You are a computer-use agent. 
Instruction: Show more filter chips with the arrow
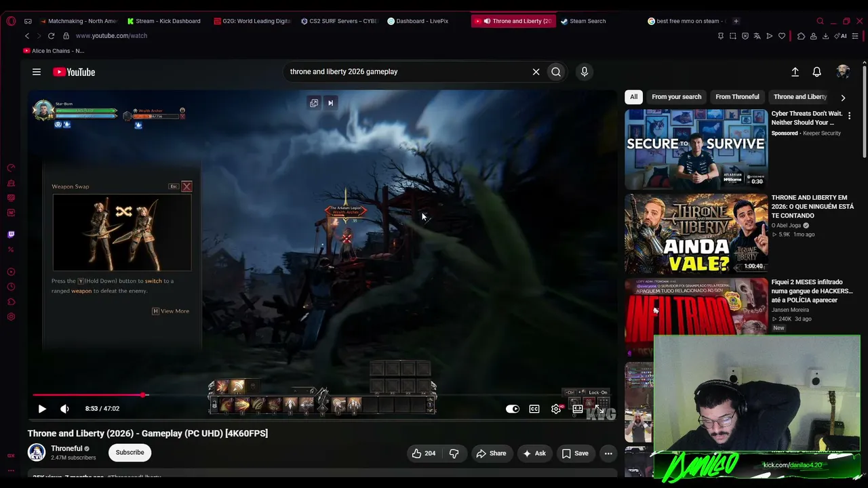click(x=843, y=98)
